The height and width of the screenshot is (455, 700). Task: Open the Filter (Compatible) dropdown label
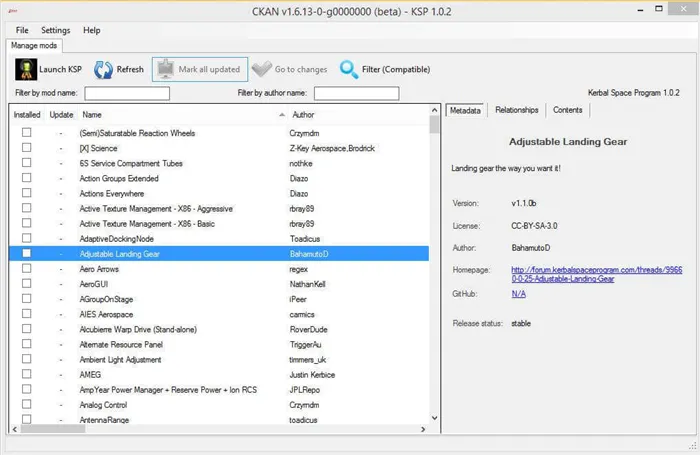(x=396, y=69)
